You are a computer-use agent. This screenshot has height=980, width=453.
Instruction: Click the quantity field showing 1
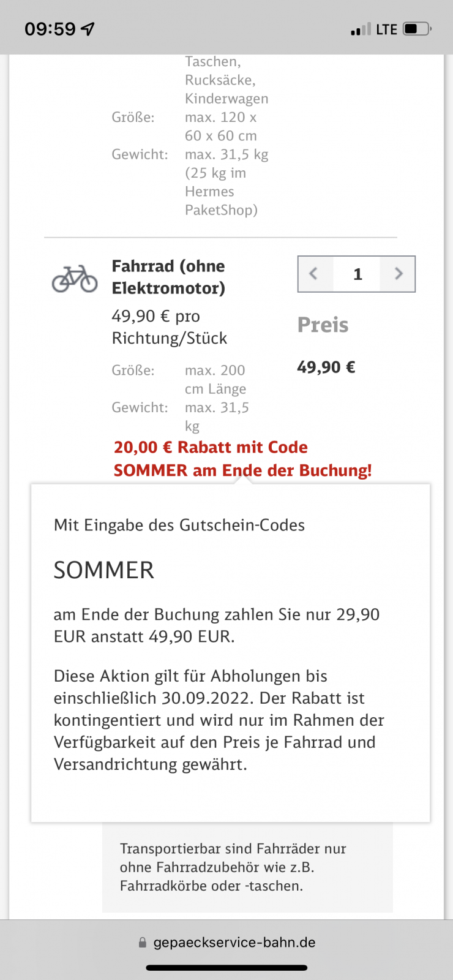pos(357,274)
